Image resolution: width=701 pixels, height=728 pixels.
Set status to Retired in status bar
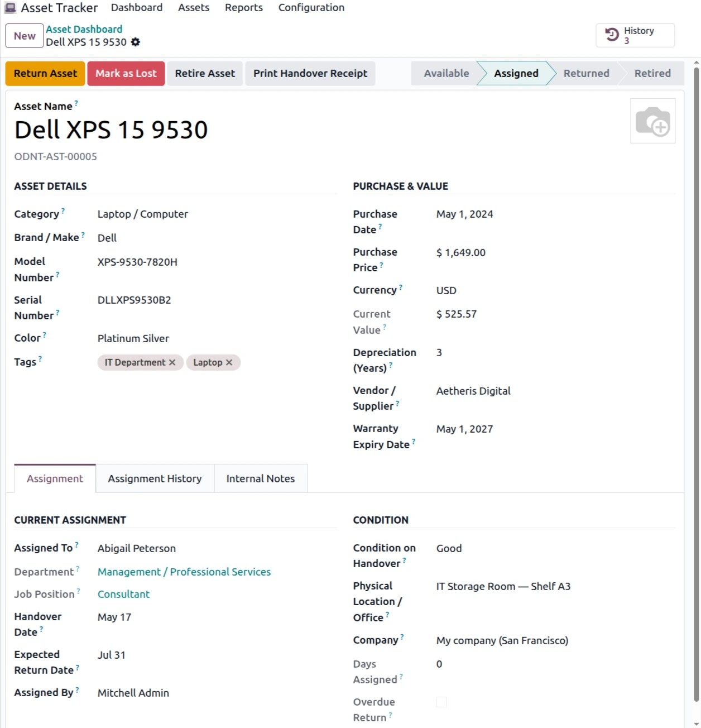652,73
